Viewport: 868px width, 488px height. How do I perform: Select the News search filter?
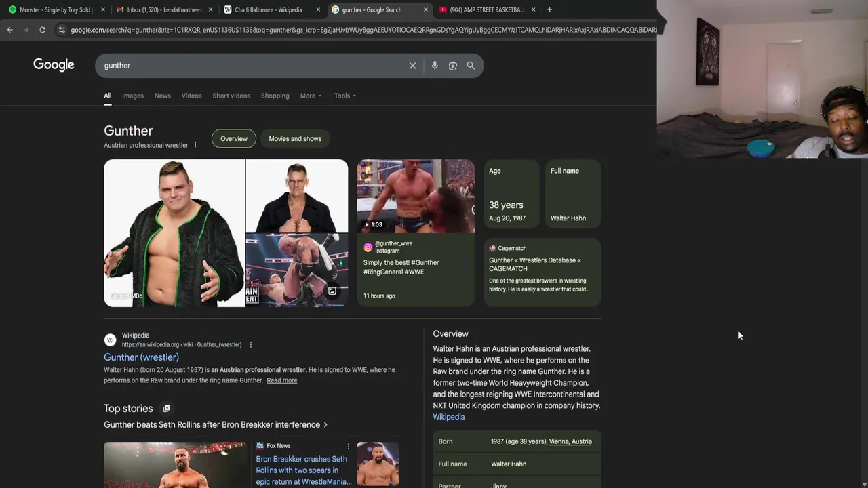[x=163, y=96]
